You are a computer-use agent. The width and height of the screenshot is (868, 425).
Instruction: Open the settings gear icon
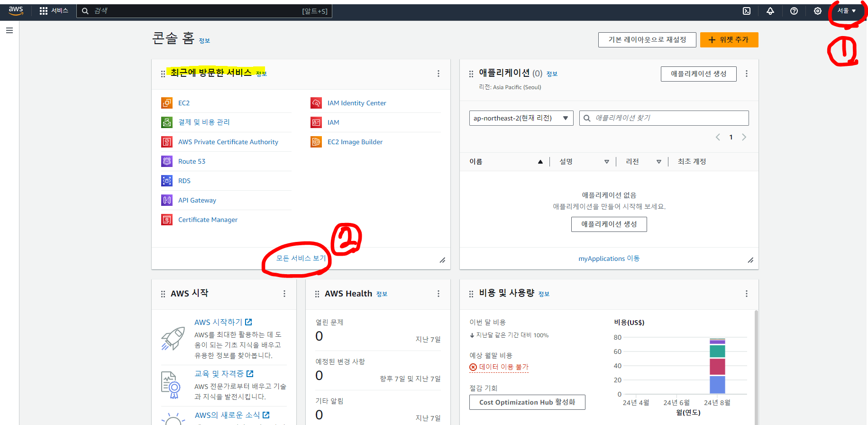pyautogui.click(x=818, y=11)
